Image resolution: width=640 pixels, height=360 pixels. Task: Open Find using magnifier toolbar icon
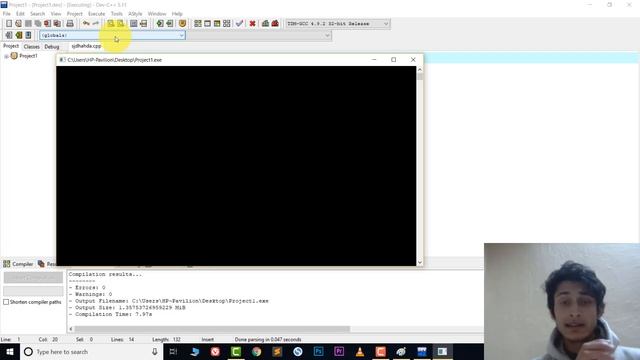pos(111,24)
